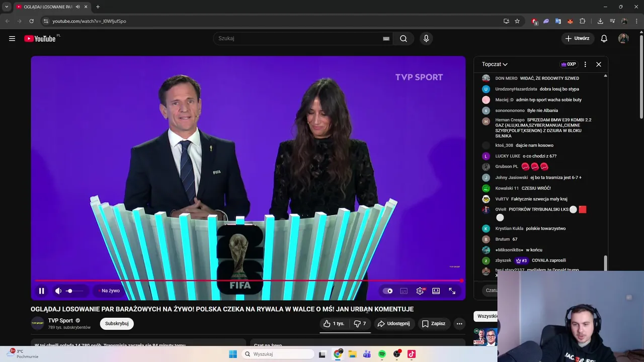This screenshot has width=644, height=362.
Task: Like the video with thumbs up
Action: point(334,324)
